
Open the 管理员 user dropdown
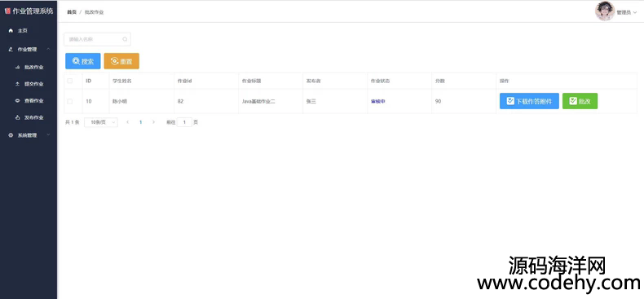[x=627, y=13]
